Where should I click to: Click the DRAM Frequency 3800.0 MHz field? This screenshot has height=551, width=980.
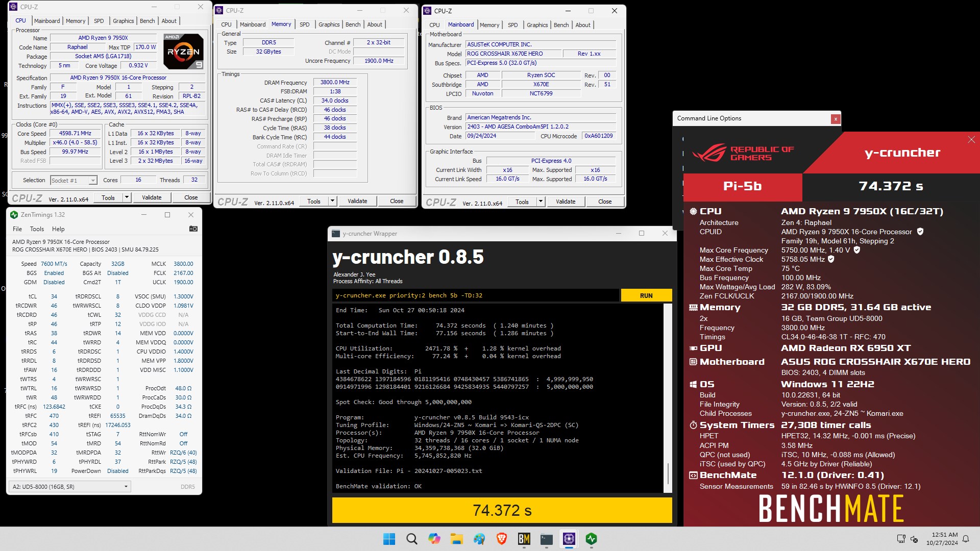335,82
